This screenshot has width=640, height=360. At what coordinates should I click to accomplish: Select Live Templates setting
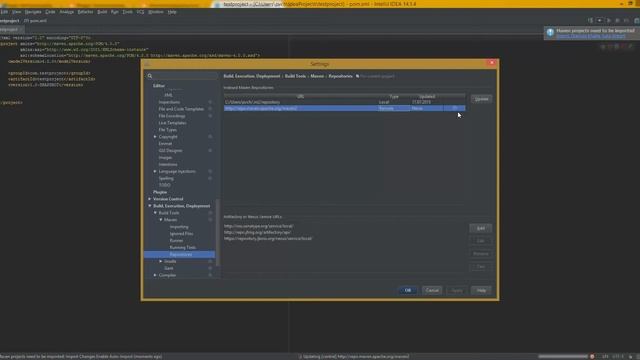[x=172, y=123]
